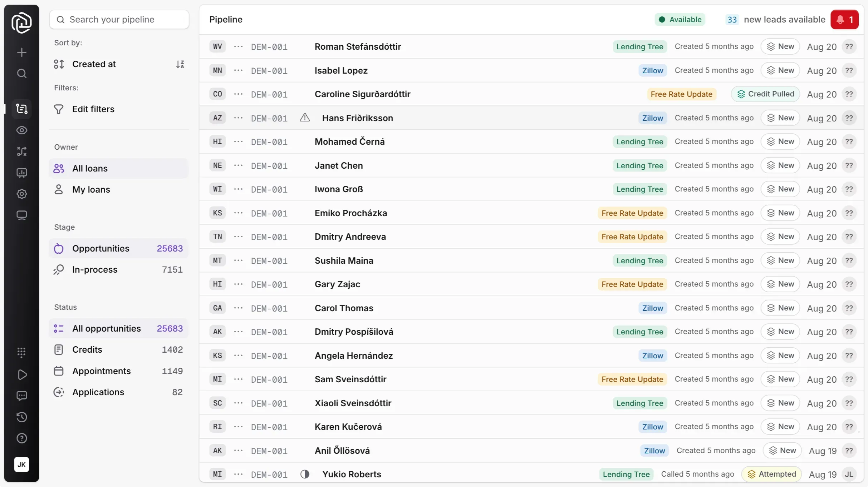Click the 33 new leads available button

click(x=775, y=19)
